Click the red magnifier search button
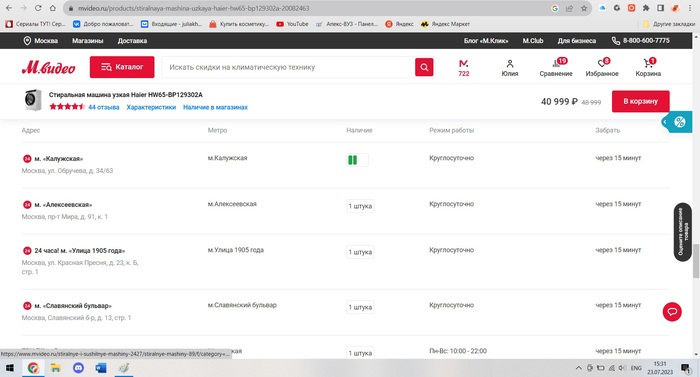This screenshot has height=377, width=700. (x=424, y=67)
